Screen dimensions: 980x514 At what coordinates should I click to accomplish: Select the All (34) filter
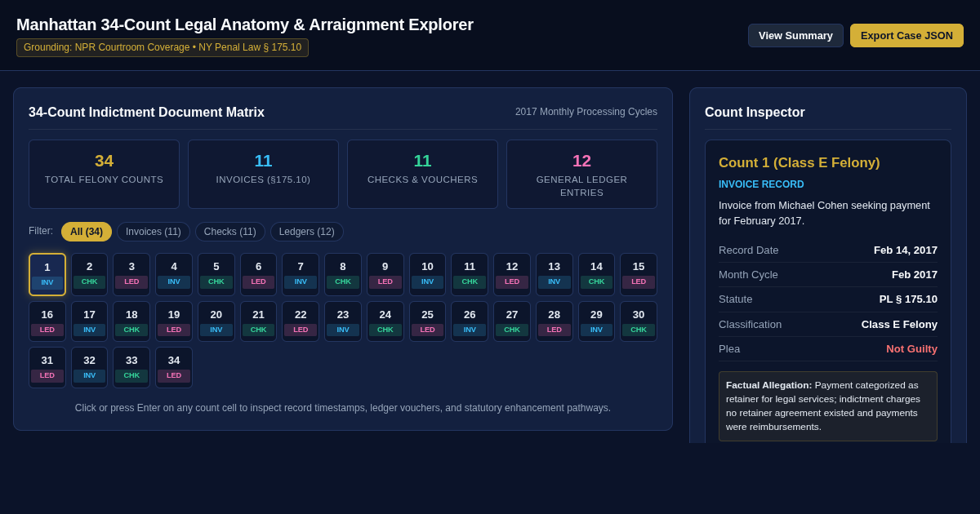(x=87, y=232)
